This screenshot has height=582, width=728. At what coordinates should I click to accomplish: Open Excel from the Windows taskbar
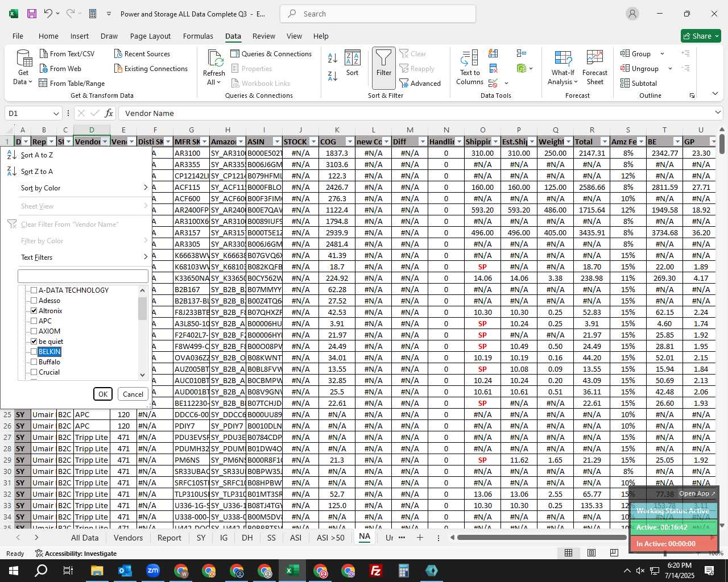pos(292,571)
